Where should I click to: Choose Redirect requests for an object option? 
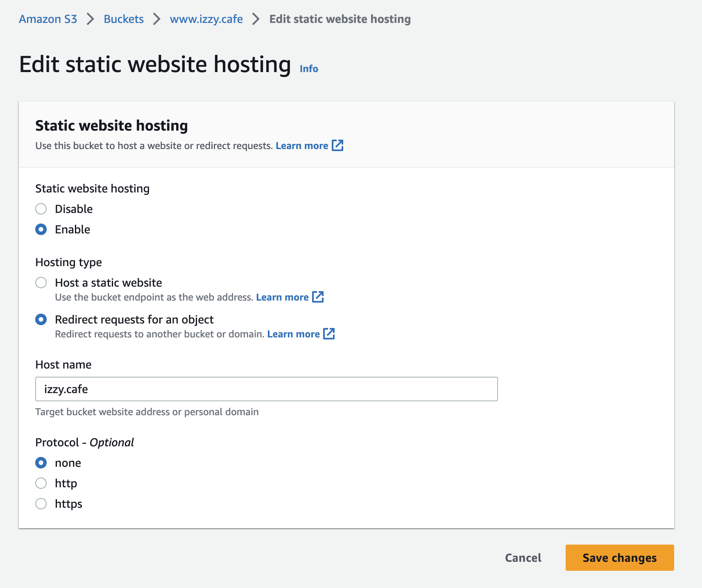click(x=41, y=319)
